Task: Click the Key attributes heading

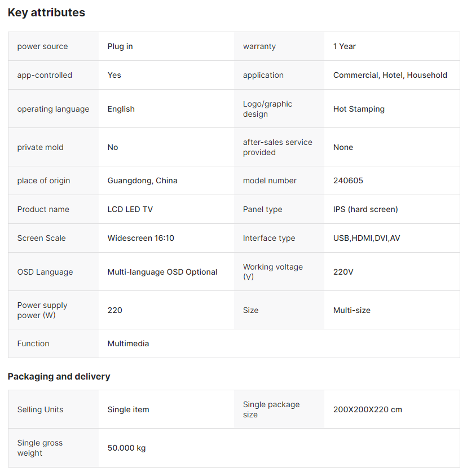Action: (x=46, y=12)
